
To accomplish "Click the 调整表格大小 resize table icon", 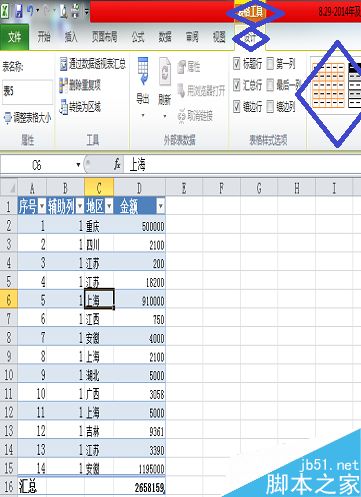I will pos(8,118).
